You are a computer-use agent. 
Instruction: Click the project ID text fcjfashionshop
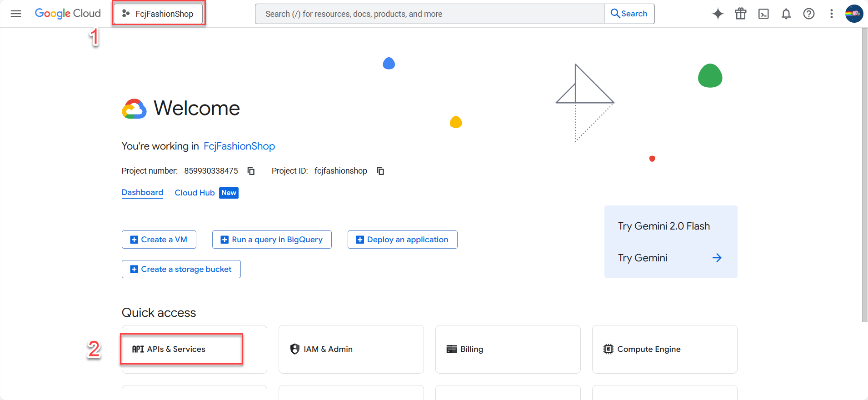click(341, 171)
